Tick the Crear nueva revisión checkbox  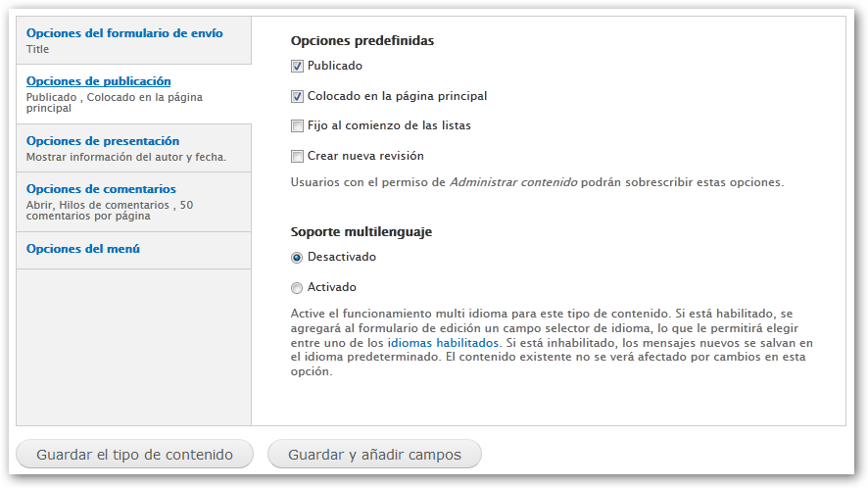(297, 156)
